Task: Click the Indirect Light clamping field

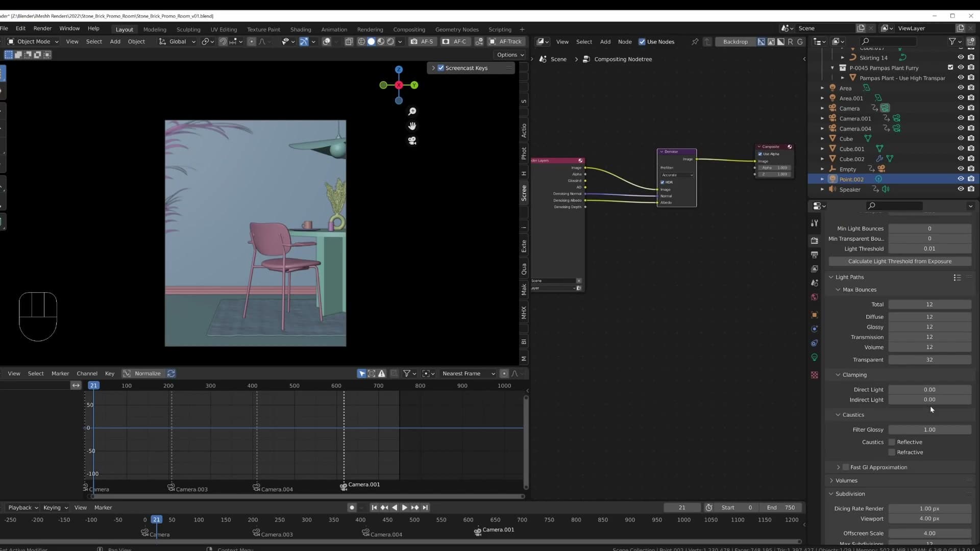Action: pos(929,400)
